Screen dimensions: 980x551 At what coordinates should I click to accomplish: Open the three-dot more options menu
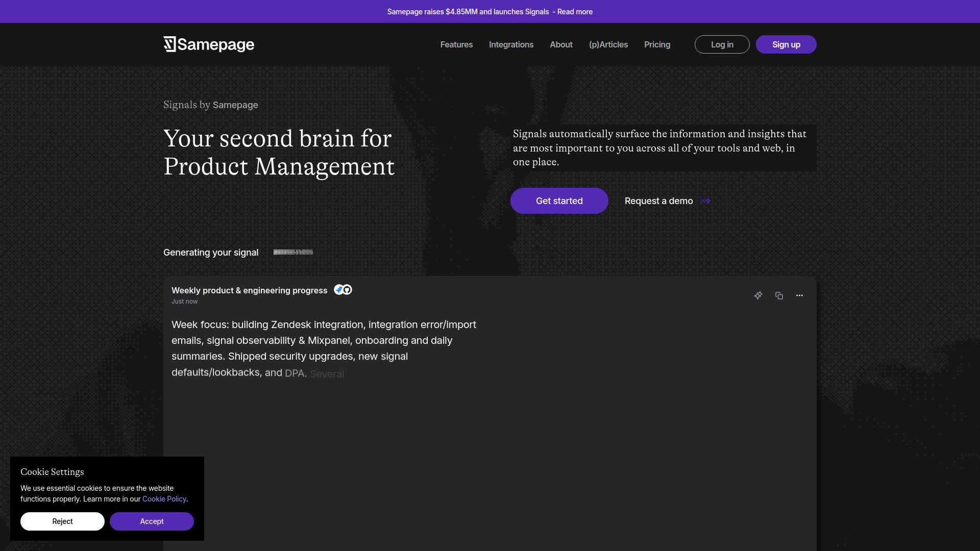coord(799,295)
